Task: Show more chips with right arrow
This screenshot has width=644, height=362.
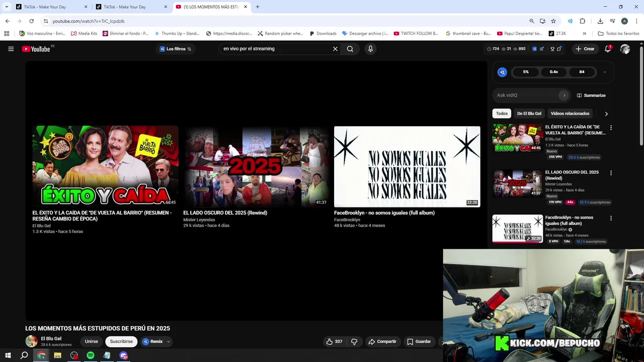Action: pyautogui.click(x=606, y=114)
